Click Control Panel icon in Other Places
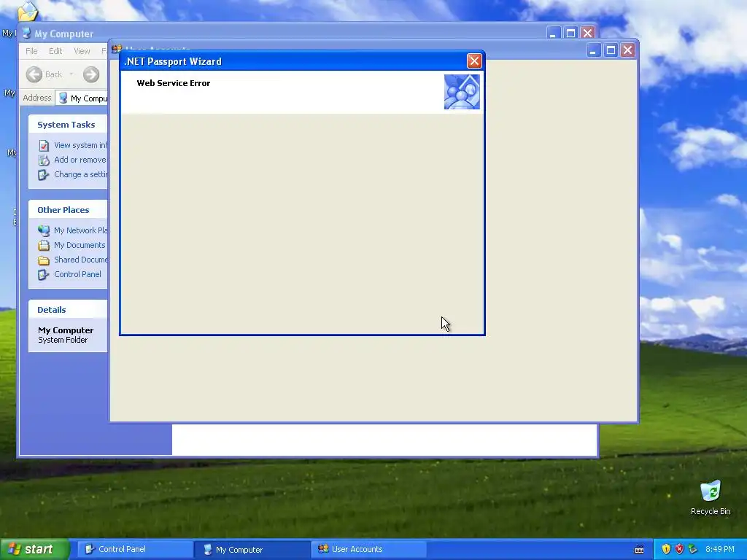 click(x=44, y=275)
